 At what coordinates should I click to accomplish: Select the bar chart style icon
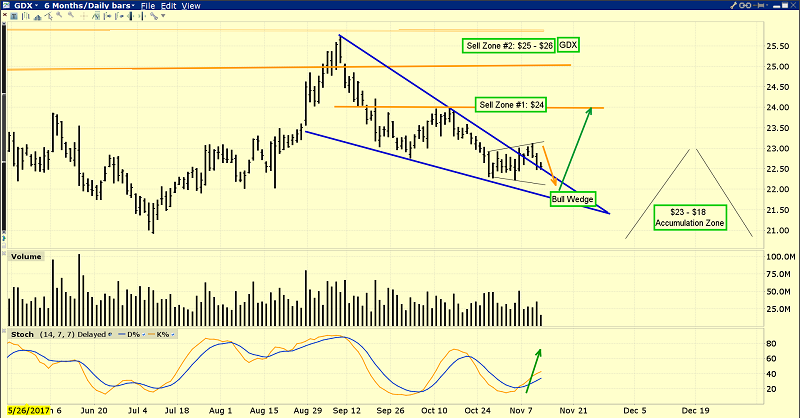click(26, 16)
